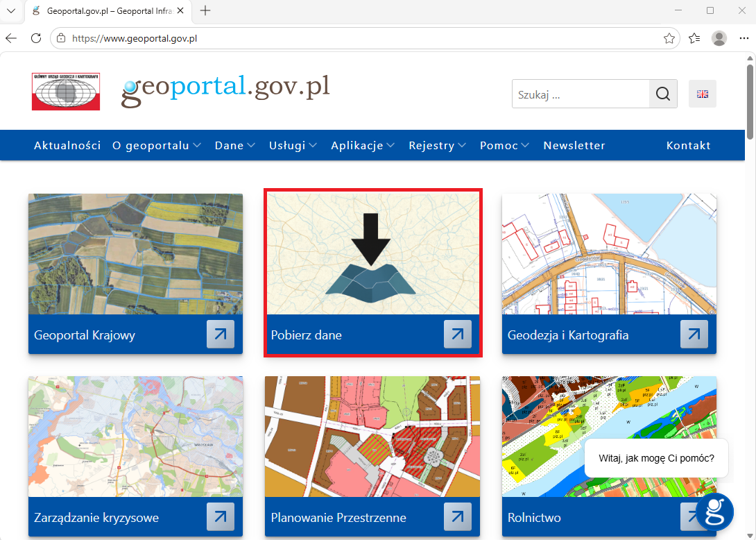Open the Newsletter menu item
Viewport: 756px width, 540px height.
(x=574, y=145)
